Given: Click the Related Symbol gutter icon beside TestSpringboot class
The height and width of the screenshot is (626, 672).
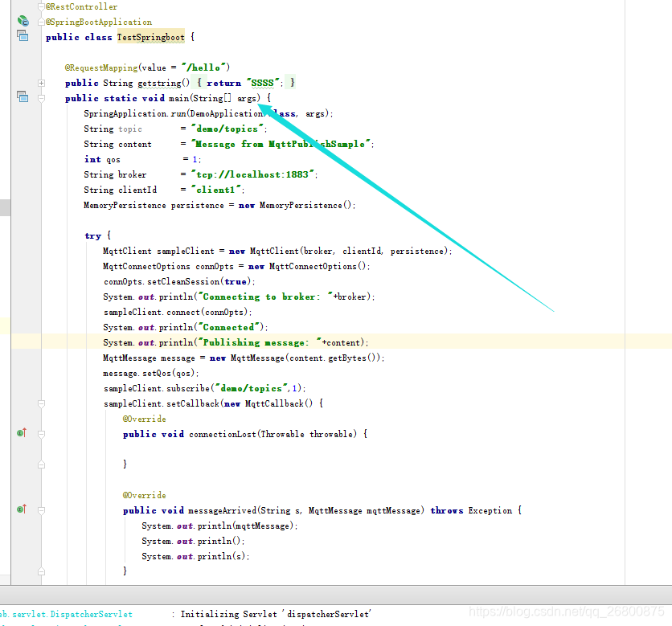Looking at the screenshot, I should (x=22, y=36).
